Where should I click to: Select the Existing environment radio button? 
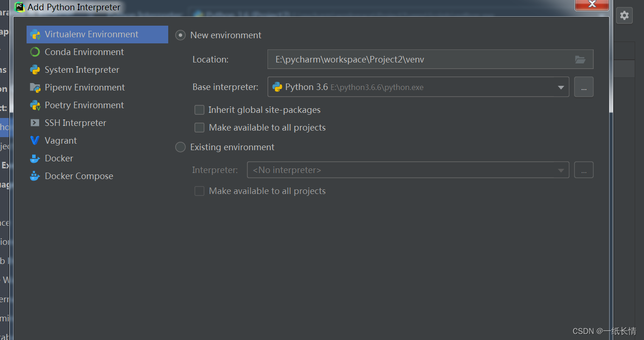180,147
